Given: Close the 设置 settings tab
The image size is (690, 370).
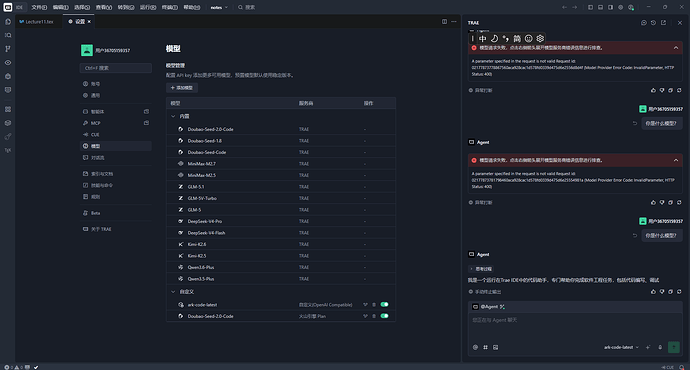Looking at the screenshot, I should (x=89, y=22).
